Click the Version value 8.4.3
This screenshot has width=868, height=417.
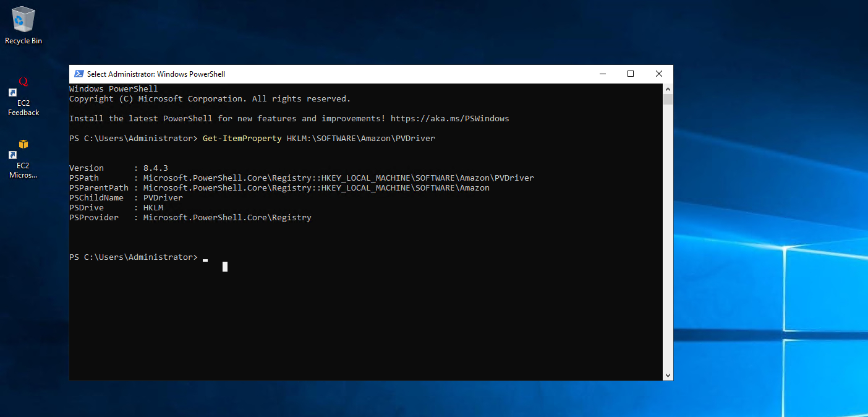[x=156, y=168]
